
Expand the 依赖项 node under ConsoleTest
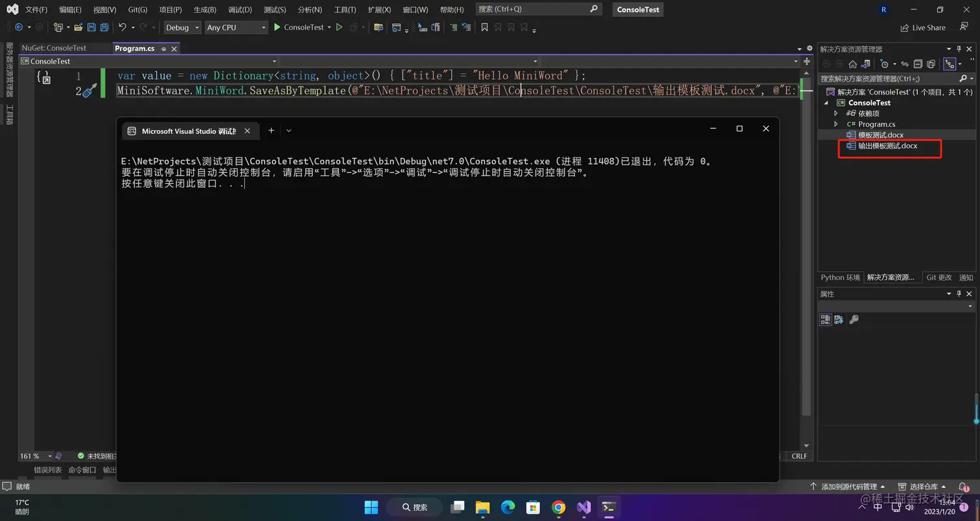point(835,113)
